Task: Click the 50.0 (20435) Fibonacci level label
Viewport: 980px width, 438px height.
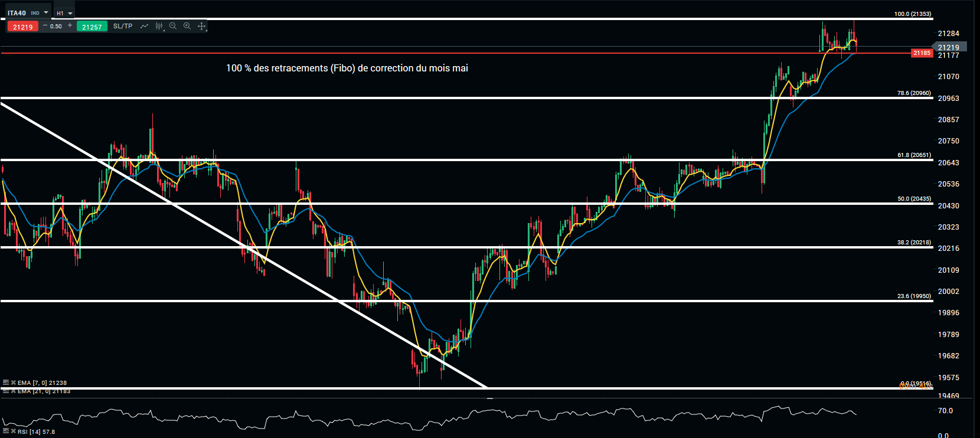Action: coord(914,199)
